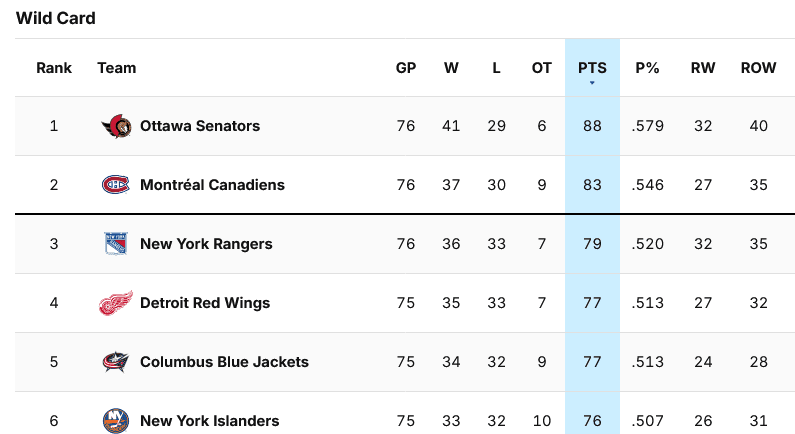Sort by P% column header
This screenshot has height=434, width=795.
647,68
